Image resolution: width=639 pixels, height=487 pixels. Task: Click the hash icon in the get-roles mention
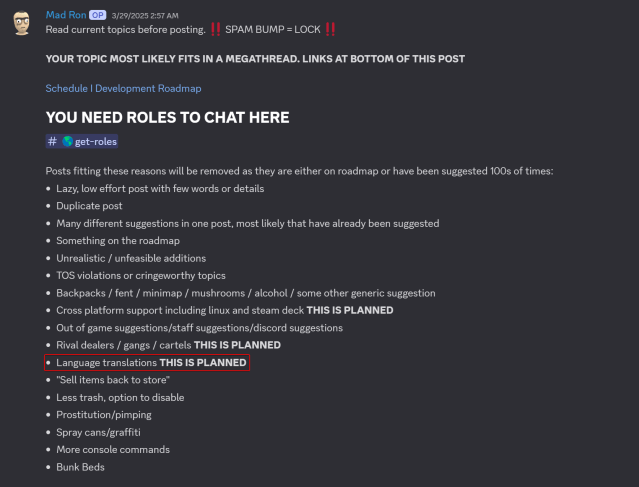[x=53, y=142]
